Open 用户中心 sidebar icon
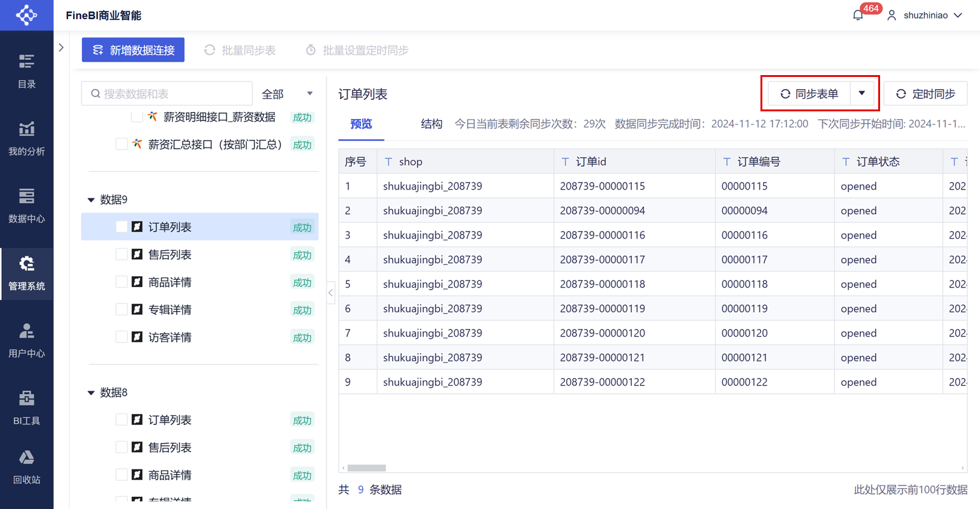 pos(27,340)
